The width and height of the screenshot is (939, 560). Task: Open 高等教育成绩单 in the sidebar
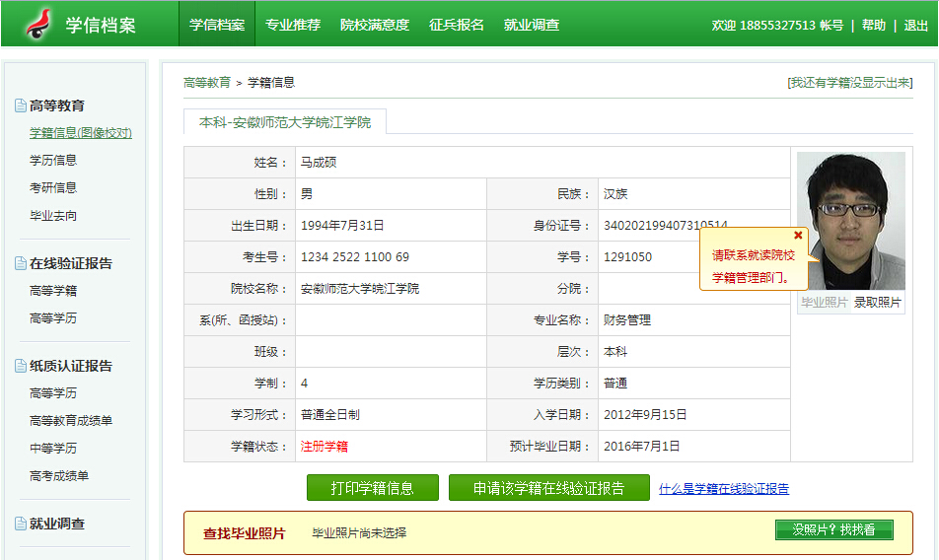pos(71,421)
